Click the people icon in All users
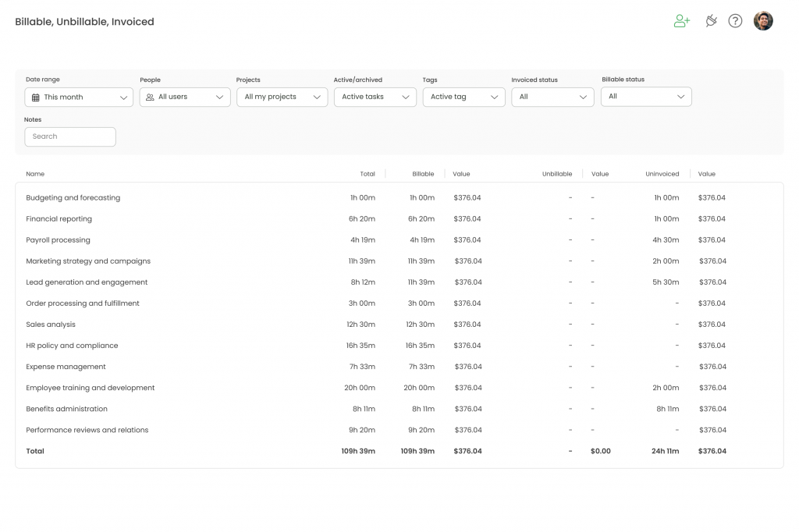Image resolution: width=799 pixels, height=532 pixels. (x=150, y=98)
